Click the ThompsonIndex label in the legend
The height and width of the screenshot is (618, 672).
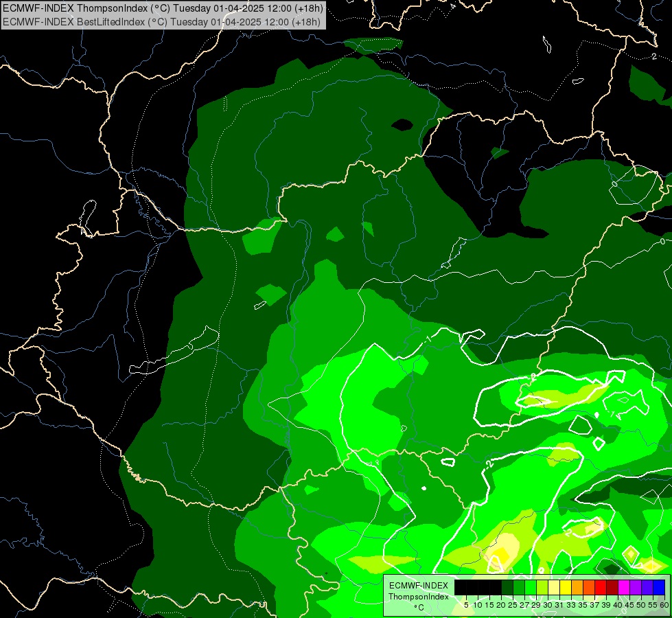(x=418, y=597)
